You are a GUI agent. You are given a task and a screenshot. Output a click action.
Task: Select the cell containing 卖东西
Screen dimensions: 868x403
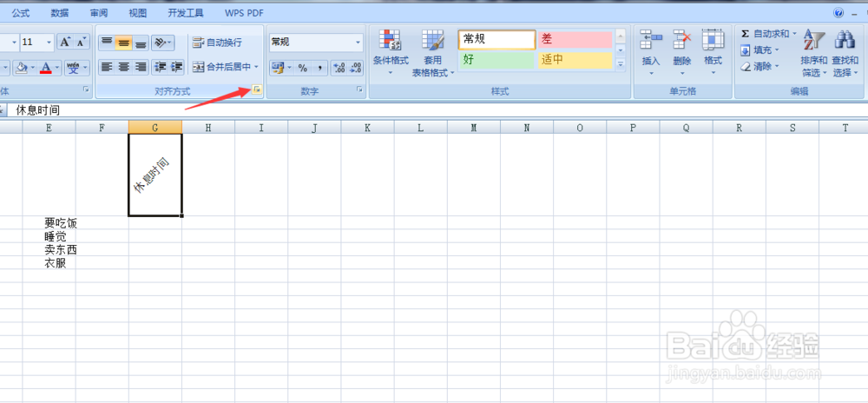pyautogui.click(x=49, y=249)
